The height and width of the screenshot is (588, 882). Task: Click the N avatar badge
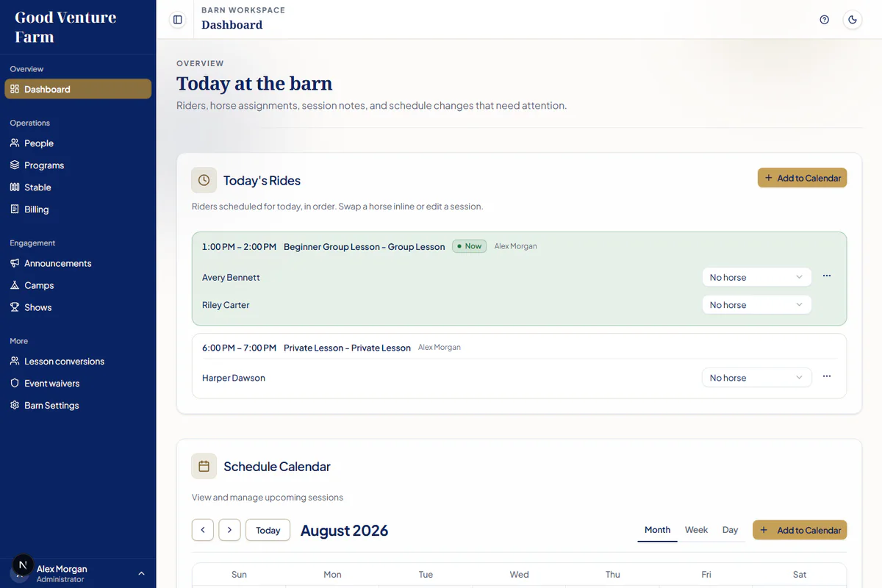pyautogui.click(x=23, y=565)
